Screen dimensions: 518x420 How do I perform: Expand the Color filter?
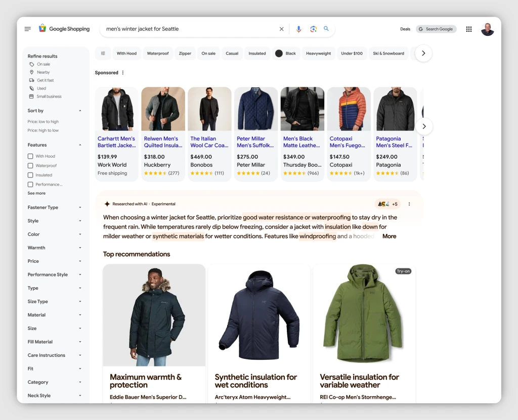pos(55,234)
